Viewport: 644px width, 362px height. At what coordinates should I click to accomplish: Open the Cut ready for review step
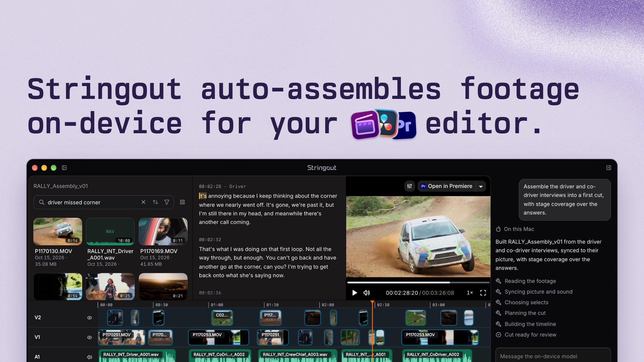tap(526, 335)
